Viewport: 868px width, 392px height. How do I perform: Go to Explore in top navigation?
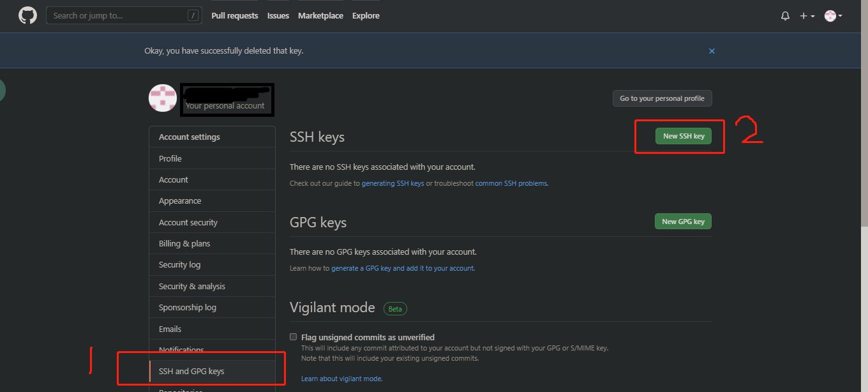[366, 16]
